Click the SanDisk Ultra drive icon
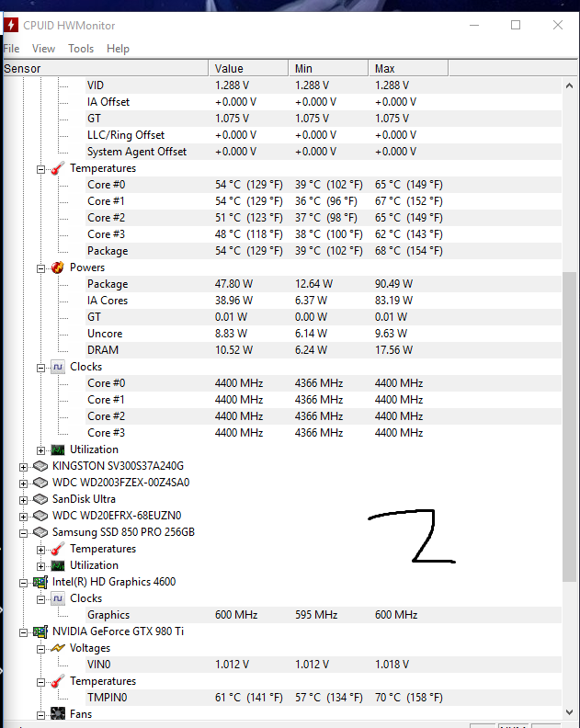The image size is (580, 728). pyautogui.click(x=40, y=499)
